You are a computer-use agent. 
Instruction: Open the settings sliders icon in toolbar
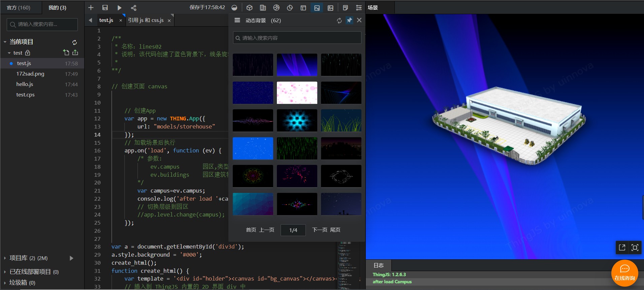tap(359, 7)
